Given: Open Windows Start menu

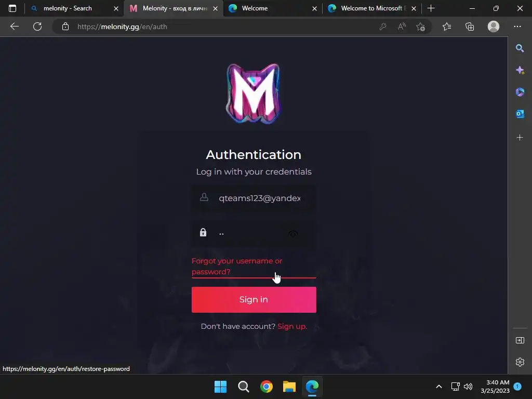Looking at the screenshot, I should [x=220, y=387].
